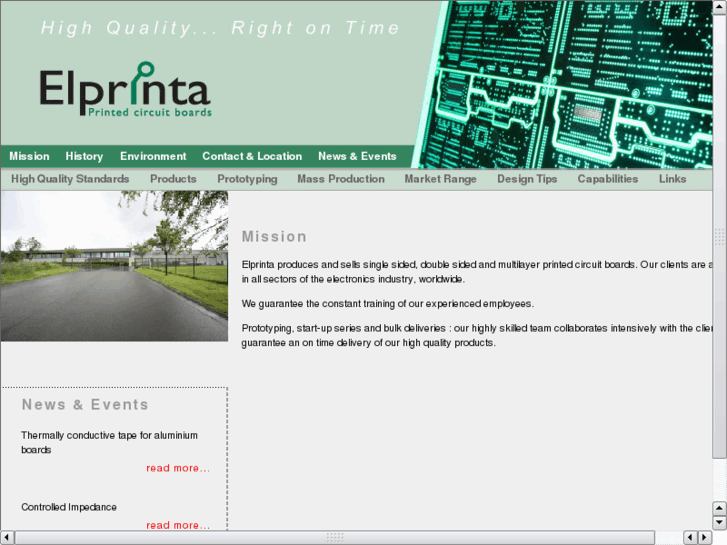Screen dimensions: 727x545
Task: View the Capabilities page
Action: click(x=607, y=179)
